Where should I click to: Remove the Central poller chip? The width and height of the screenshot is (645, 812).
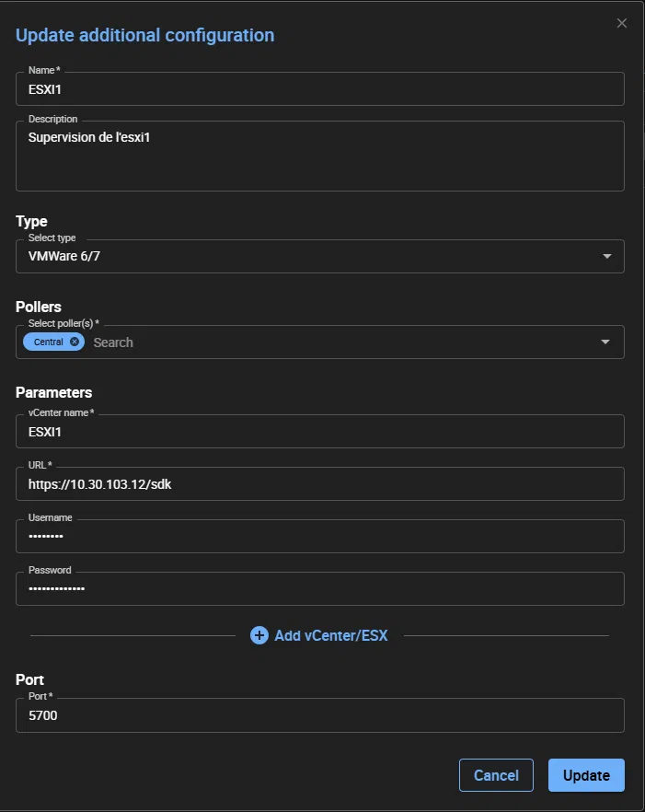[75, 342]
